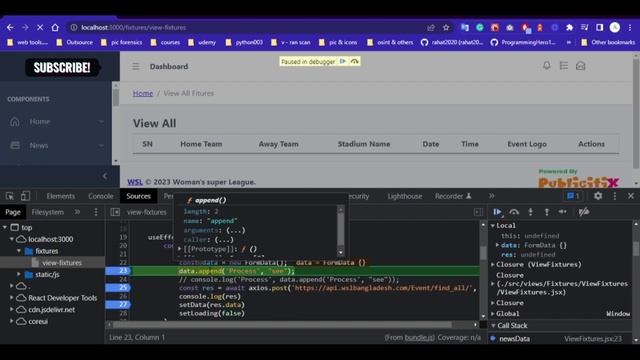Click the browser forward arrow

[25, 27]
